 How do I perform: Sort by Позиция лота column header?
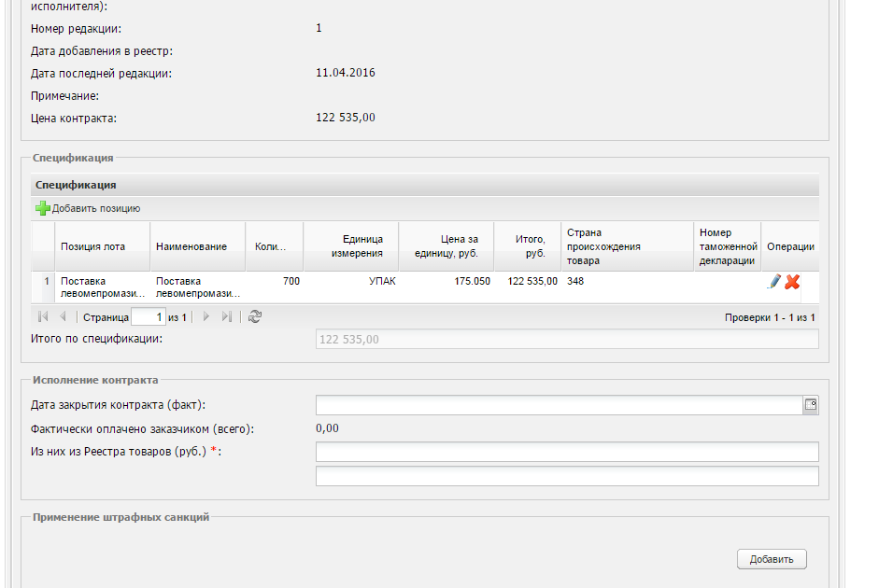click(92, 246)
